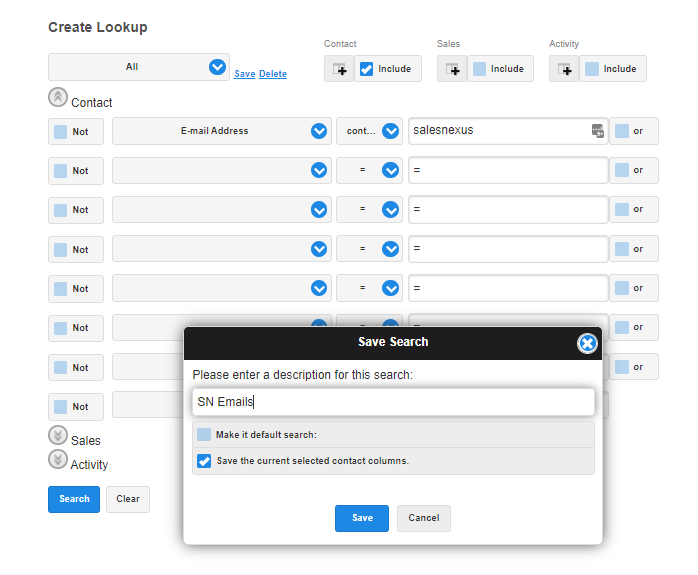Image resolution: width=698 pixels, height=575 pixels.
Task: Open the E-mail Address field dropdown
Action: (319, 131)
